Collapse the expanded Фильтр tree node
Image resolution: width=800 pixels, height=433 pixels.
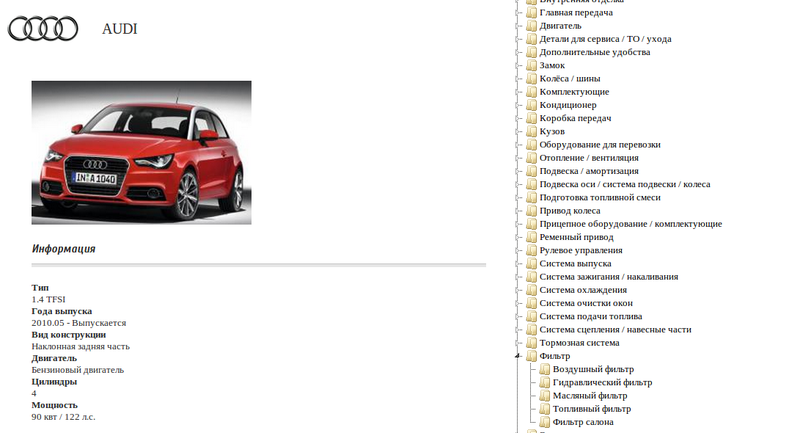(x=518, y=356)
